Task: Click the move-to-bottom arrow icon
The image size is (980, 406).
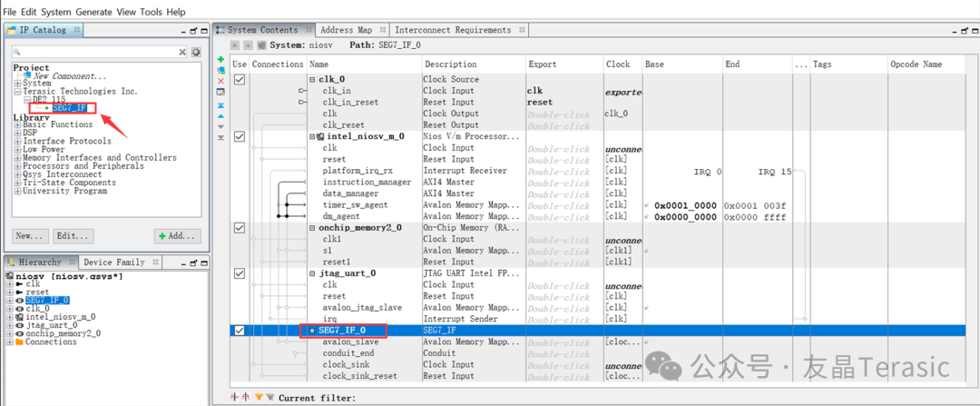Action: (220, 137)
